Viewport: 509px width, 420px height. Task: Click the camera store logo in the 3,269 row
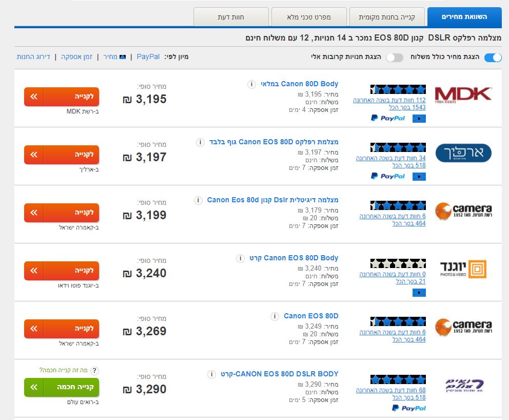coord(463,327)
